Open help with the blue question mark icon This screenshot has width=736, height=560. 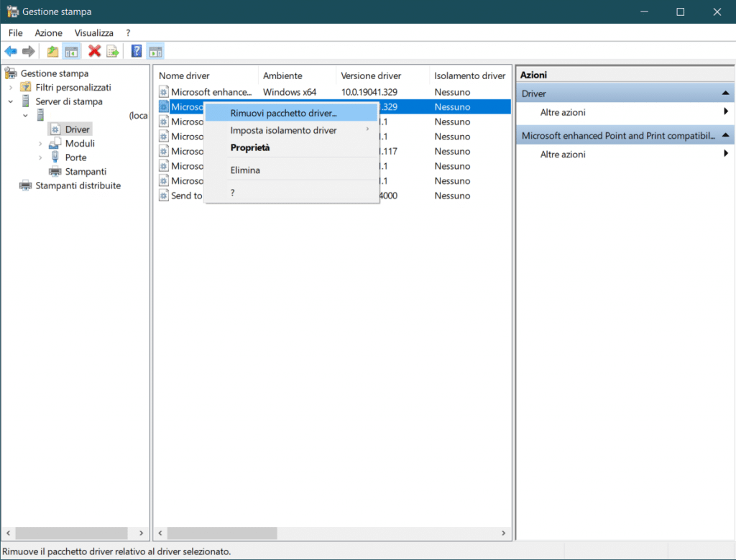[x=137, y=51]
